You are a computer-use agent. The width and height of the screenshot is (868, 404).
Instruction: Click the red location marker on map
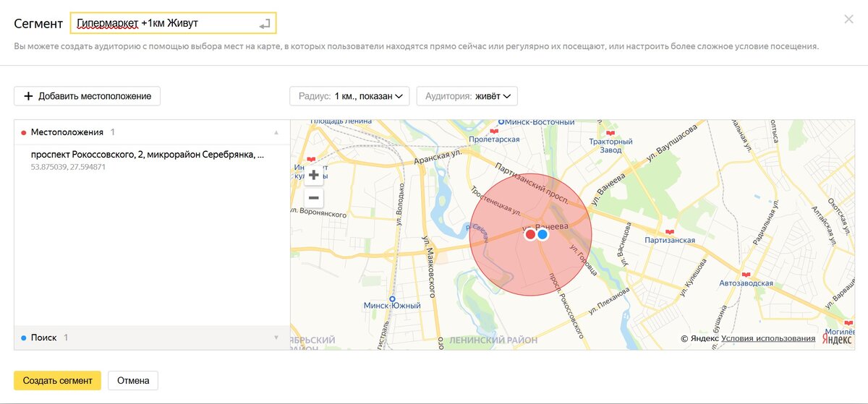coord(530,234)
